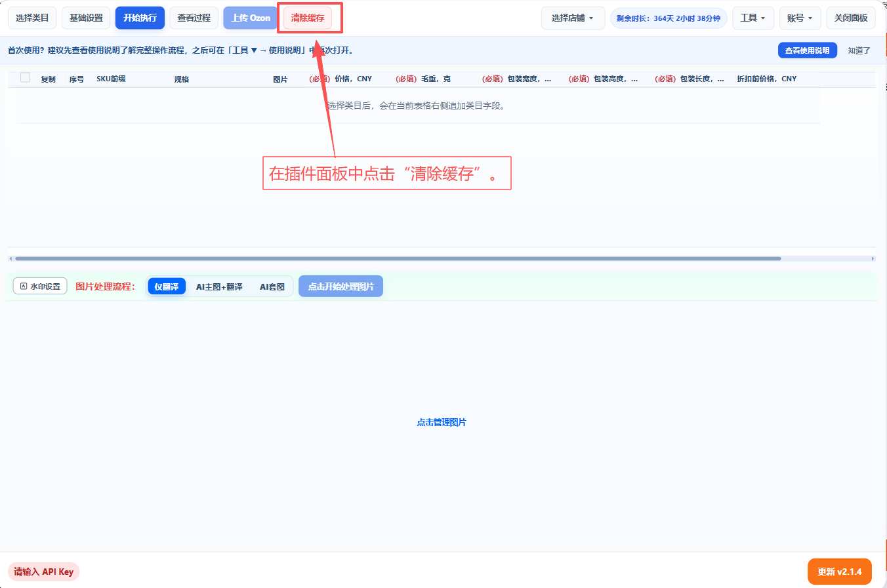The height and width of the screenshot is (588, 887).
Task: Click 清除缓存 to clear cache
Action: (308, 18)
